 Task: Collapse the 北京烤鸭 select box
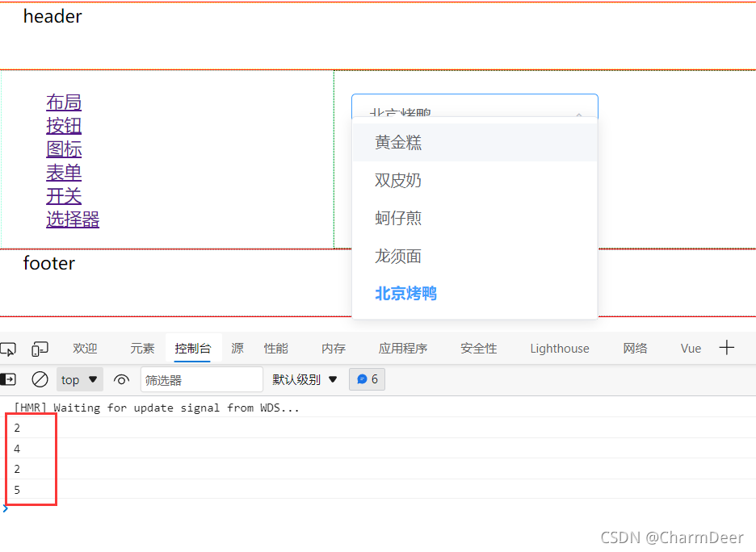(474, 106)
